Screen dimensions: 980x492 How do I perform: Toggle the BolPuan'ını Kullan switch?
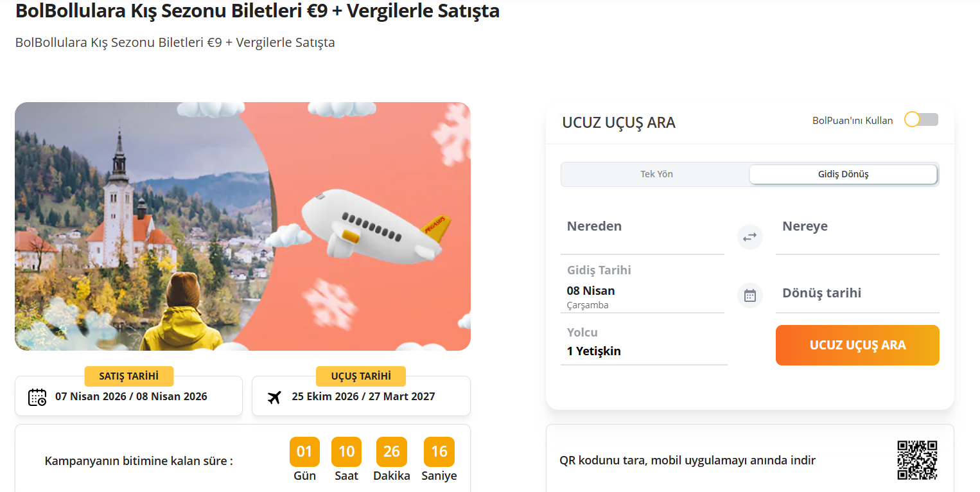pos(921,119)
